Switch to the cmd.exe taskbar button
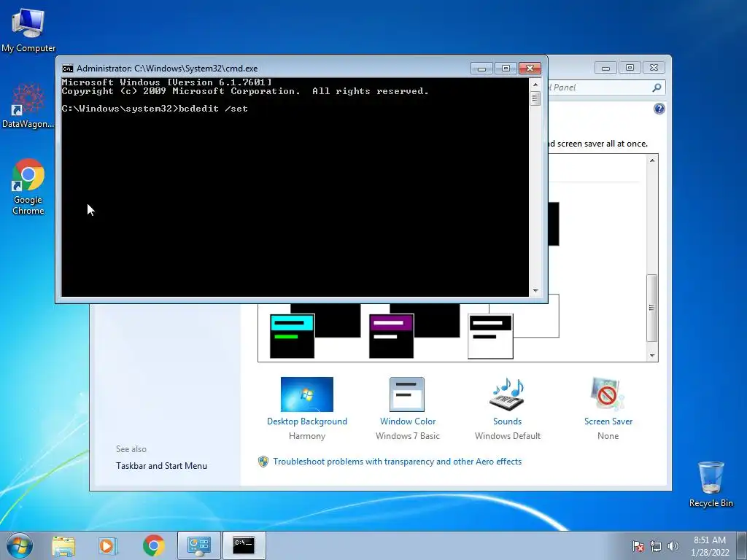Screen dimensions: 747x560 tap(244, 545)
